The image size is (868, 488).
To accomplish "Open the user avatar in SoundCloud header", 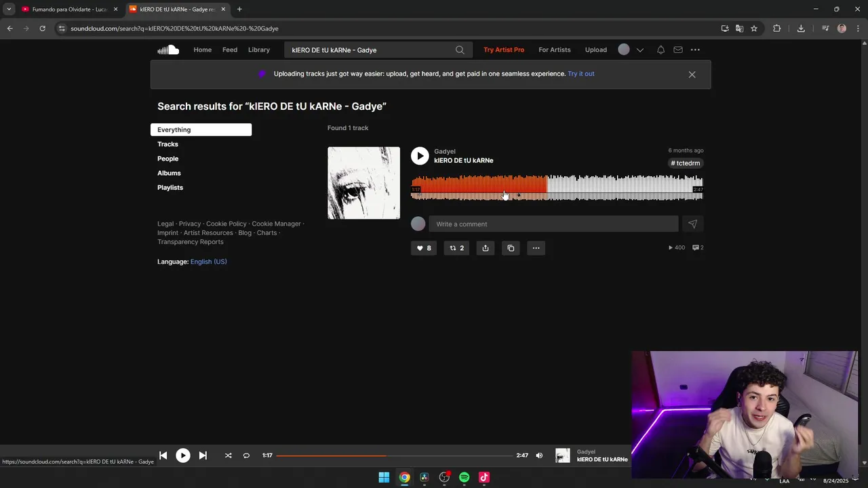I will coord(624,49).
